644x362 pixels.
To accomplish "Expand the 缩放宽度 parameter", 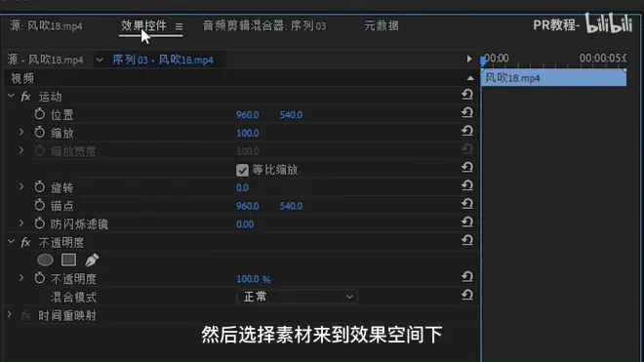I will pyautogui.click(x=21, y=150).
